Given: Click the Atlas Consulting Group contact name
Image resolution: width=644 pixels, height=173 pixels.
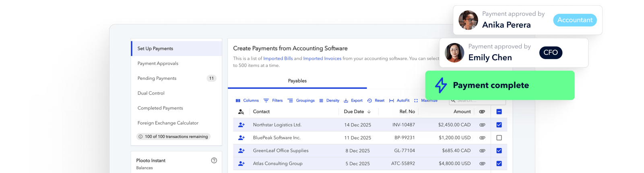Looking at the screenshot, I should [278, 163].
